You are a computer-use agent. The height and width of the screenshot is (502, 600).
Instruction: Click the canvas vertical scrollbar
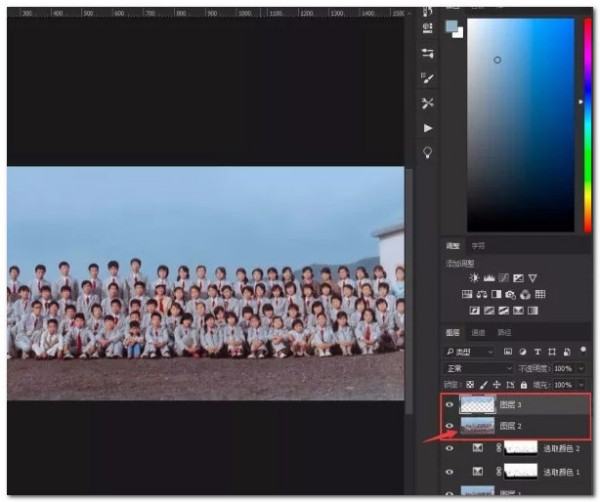click(x=409, y=291)
